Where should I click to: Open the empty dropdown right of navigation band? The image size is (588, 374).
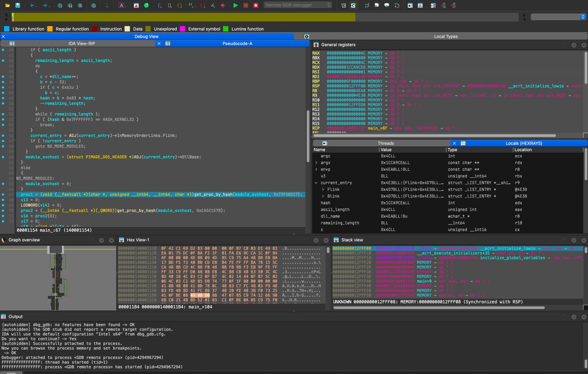click(x=558, y=17)
